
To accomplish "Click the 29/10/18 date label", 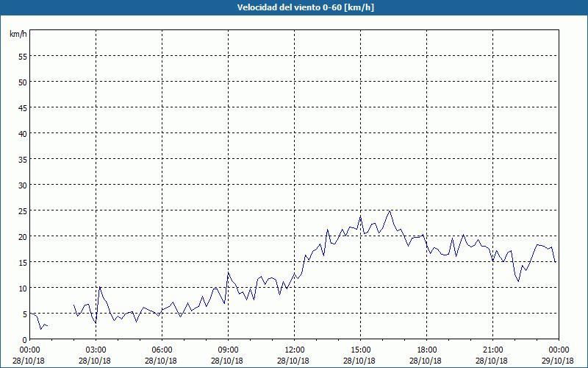I will (x=558, y=361).
